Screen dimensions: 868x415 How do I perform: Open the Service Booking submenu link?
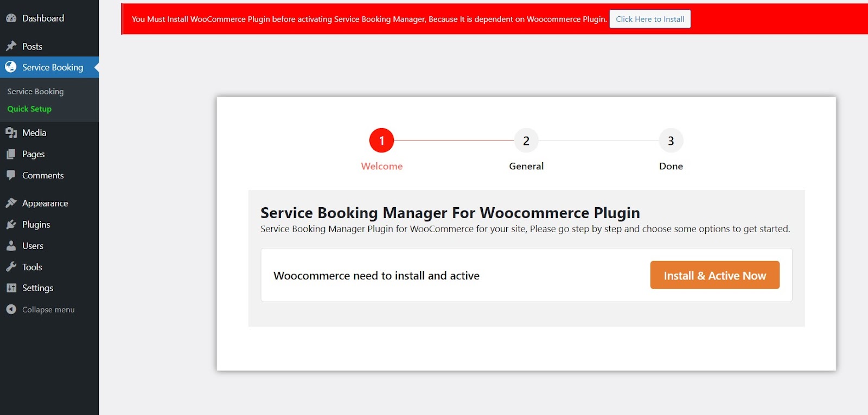[36, 92]
